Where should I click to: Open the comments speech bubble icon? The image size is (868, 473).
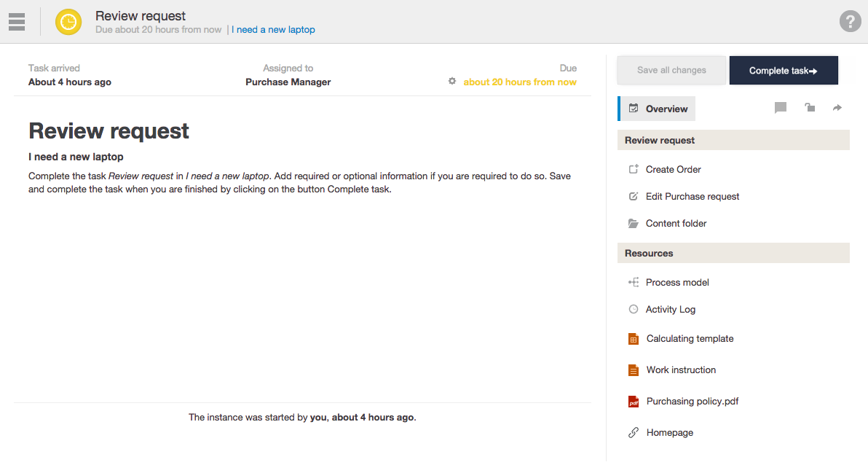pyautogui.click(x=781, y=108)
